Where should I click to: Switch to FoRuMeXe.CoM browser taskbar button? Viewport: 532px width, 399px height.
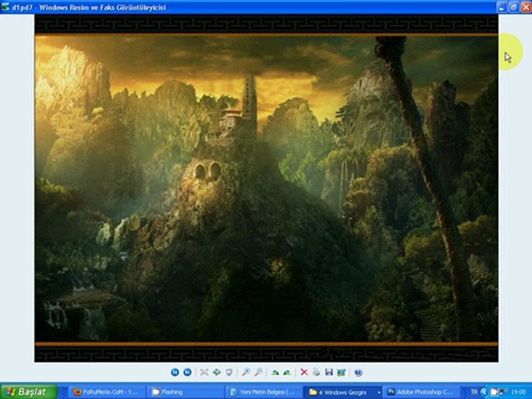click(x=106, y=392)
